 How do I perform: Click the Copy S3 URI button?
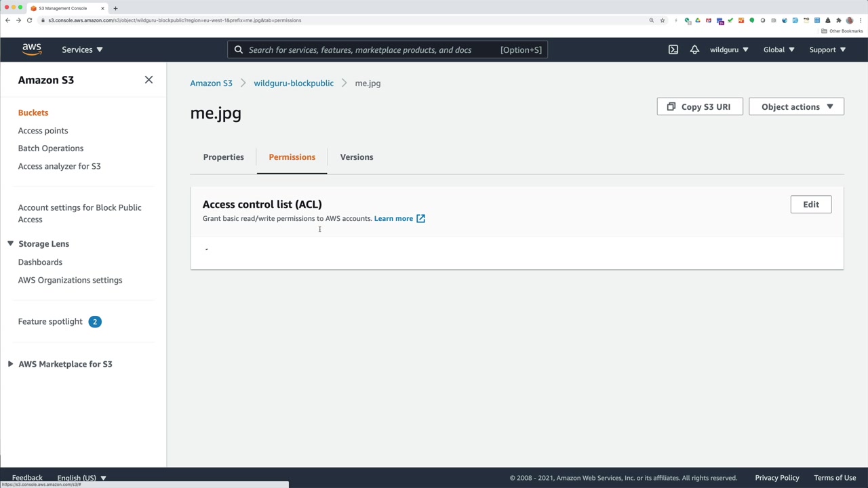700,106
